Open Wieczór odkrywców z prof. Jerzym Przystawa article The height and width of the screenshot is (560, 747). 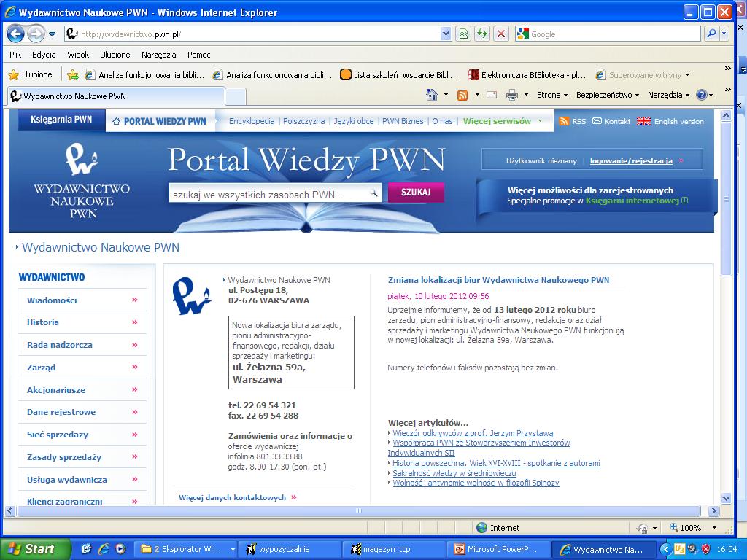(473, 433)
